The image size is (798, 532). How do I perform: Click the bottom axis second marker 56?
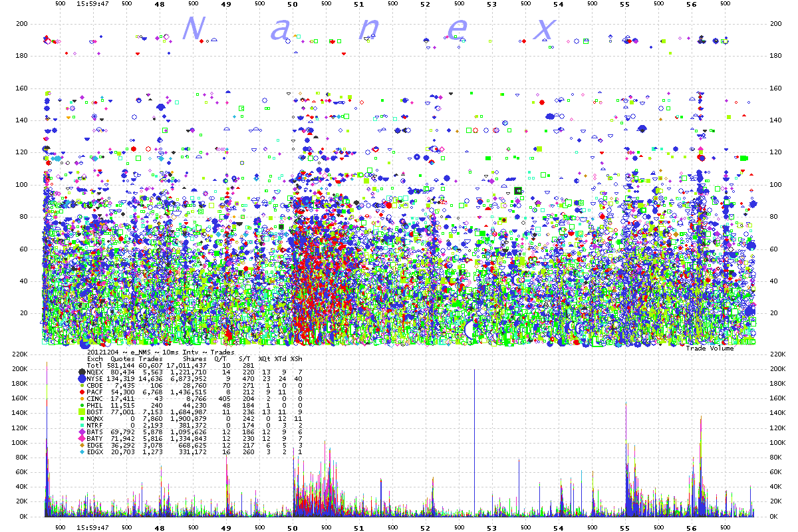pyautogui.click(x=692, y=527)
